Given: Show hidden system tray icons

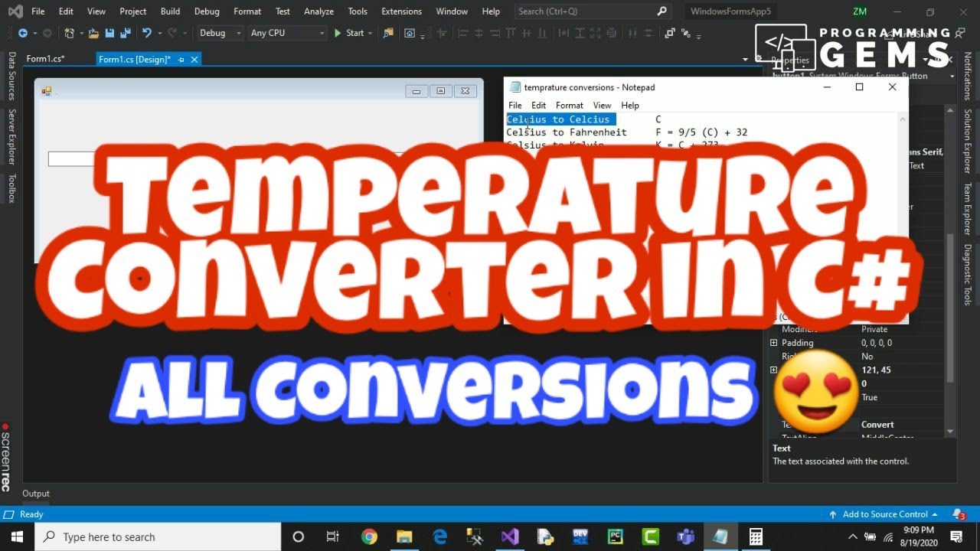Looking at the screenshot, I should 853,536.
